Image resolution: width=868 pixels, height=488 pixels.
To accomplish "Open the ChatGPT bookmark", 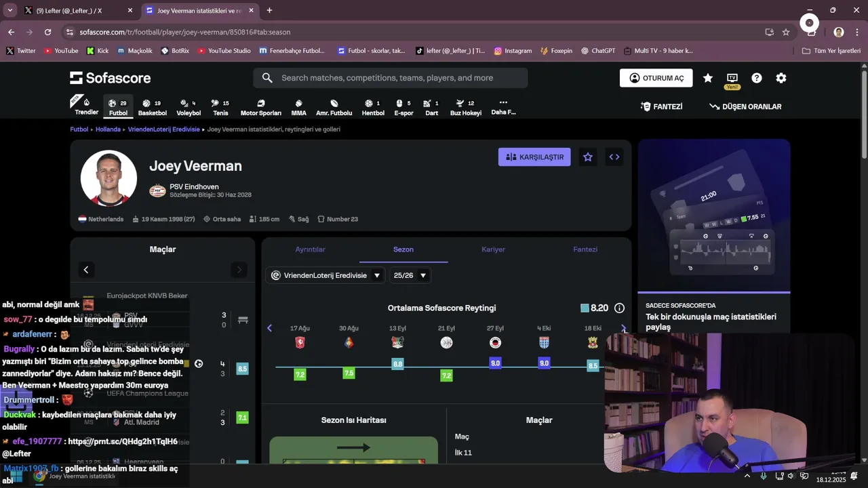I will tap(597, 51).
